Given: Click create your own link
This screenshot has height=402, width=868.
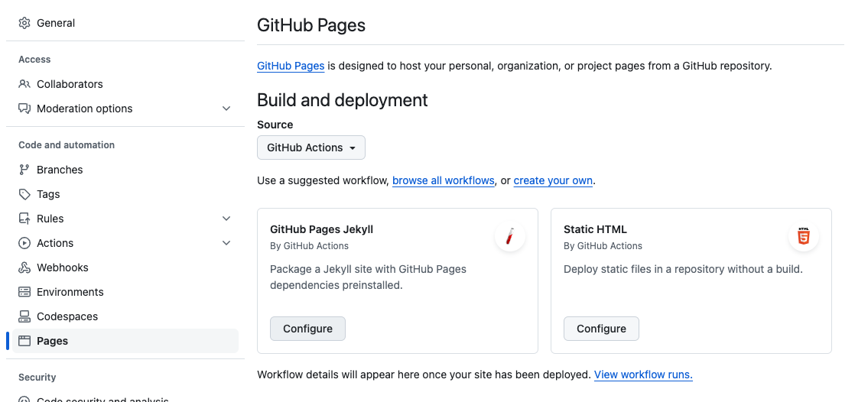Looking at the screenshot, I should click(x=553, y=180).
